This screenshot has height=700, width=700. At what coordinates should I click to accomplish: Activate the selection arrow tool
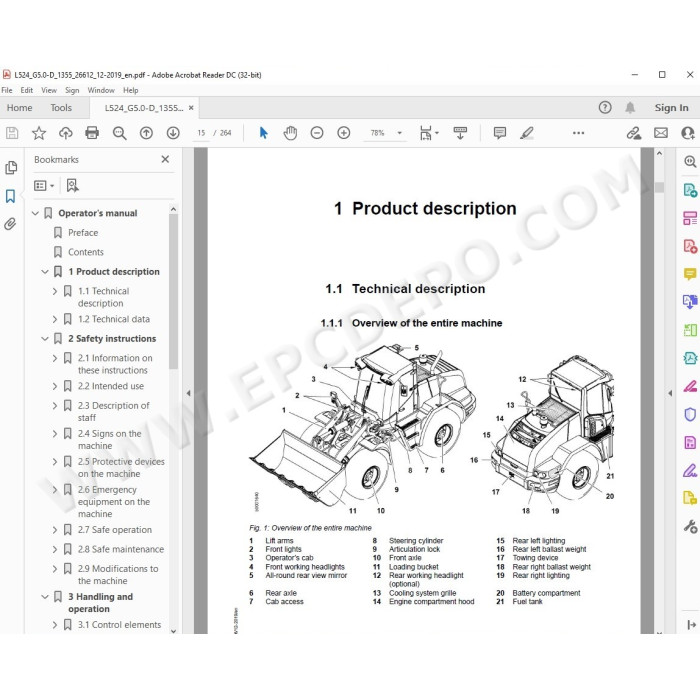(263, 133)
